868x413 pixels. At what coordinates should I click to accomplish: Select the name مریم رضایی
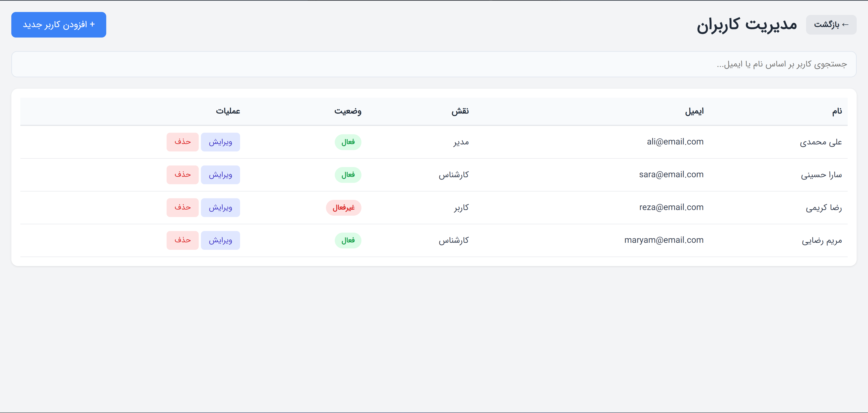822,240
